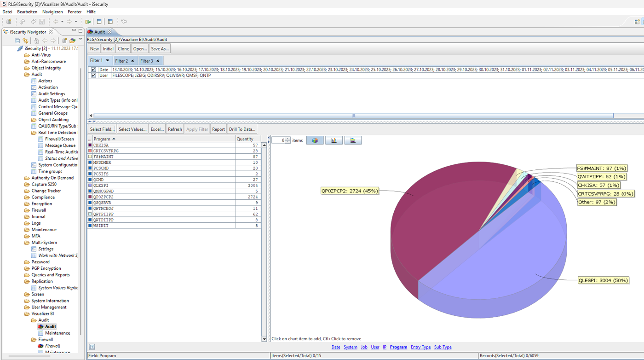Click the Save As... button
The height and width of the screenshot is (360, 644).
pyautogui.click(x=160, y=49)
